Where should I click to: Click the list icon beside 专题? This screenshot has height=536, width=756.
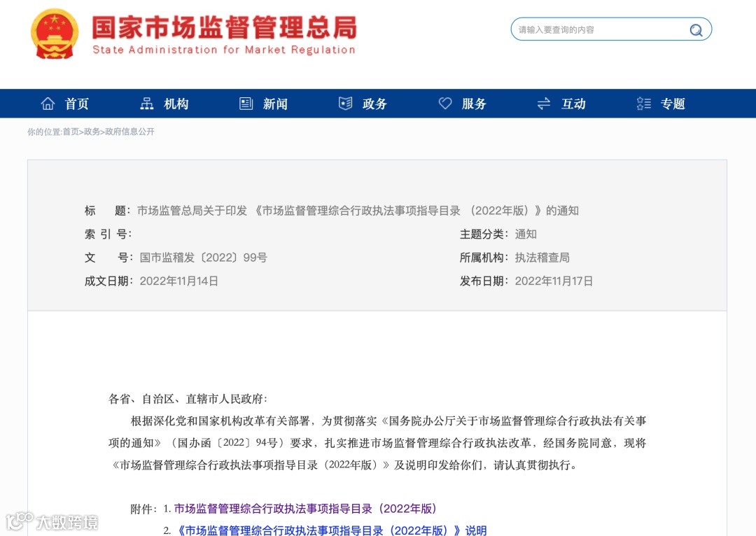(644, 104)
